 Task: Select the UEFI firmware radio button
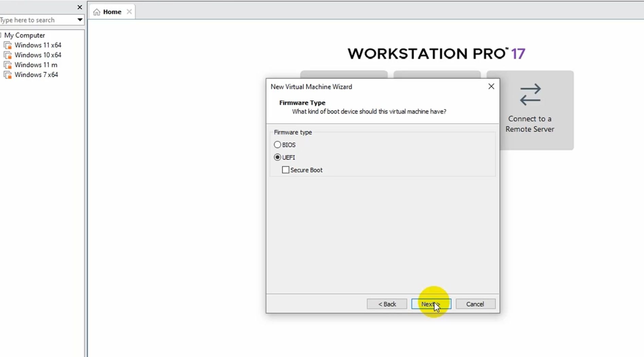(278, 157)
